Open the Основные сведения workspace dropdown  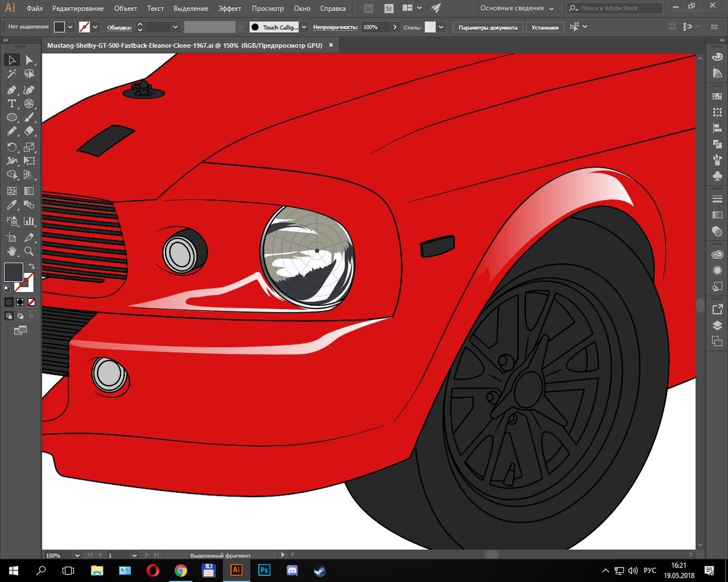[x=517, y=8]
